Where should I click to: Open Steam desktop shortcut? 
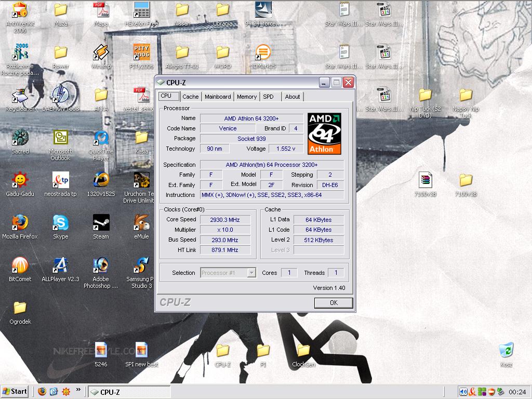[x=101, y=227]
